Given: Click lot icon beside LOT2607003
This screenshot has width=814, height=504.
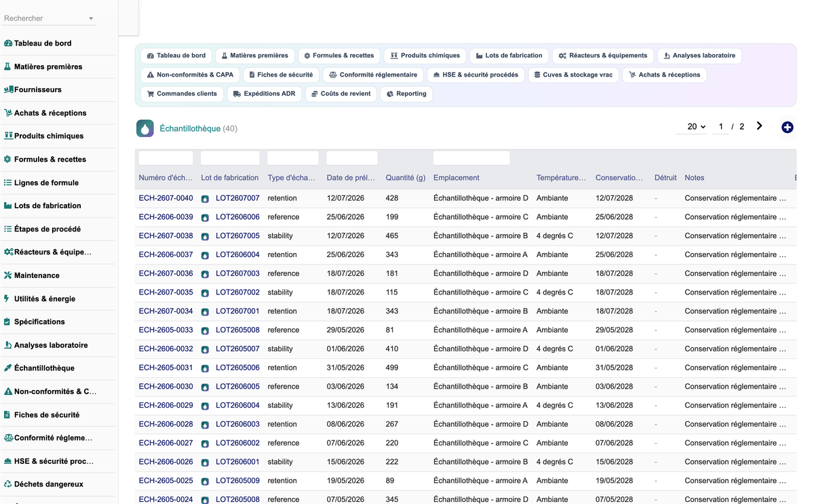Looking at the screenshot, I should [x=205, y=274].
